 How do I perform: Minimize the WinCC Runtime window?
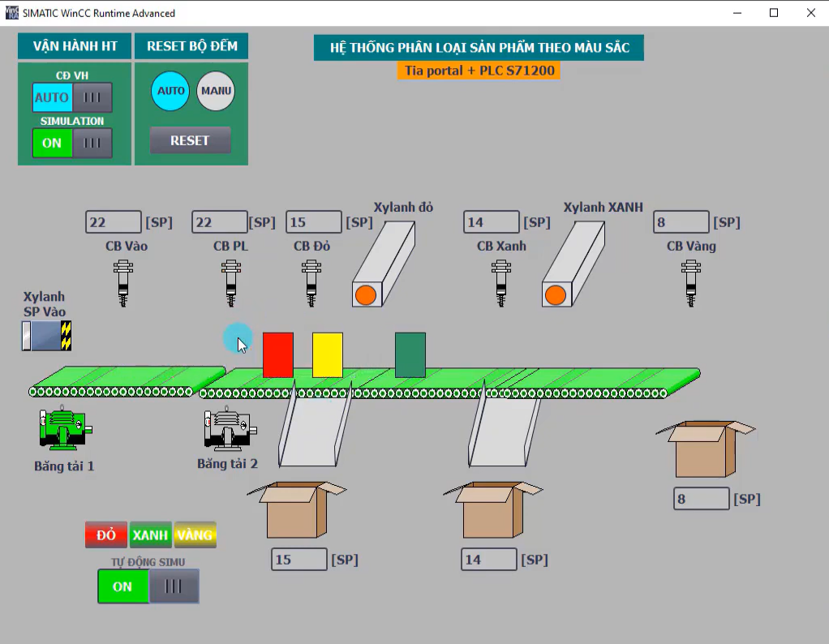737,13
